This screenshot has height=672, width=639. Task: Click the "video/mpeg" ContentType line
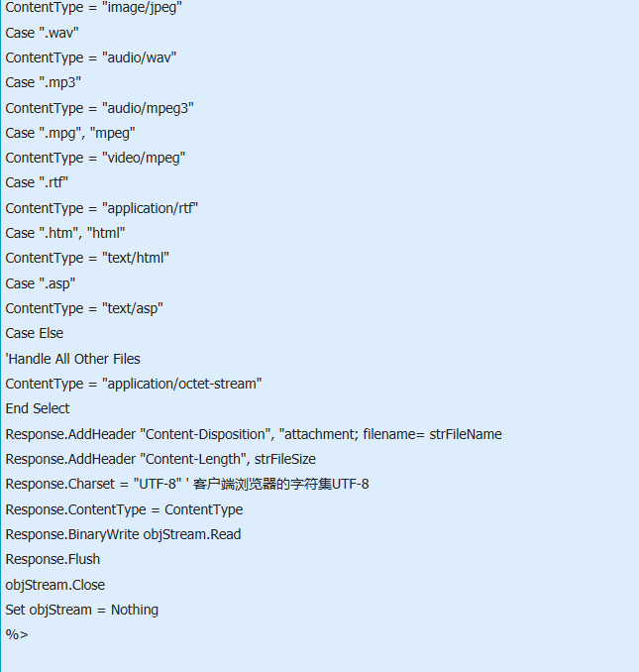click(x=95, y=159)
